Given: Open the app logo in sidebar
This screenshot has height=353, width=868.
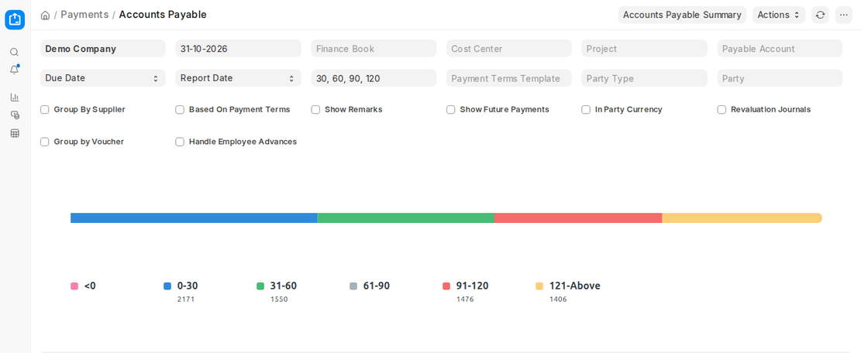Looking at the screenshot, I should pos(15,19).
